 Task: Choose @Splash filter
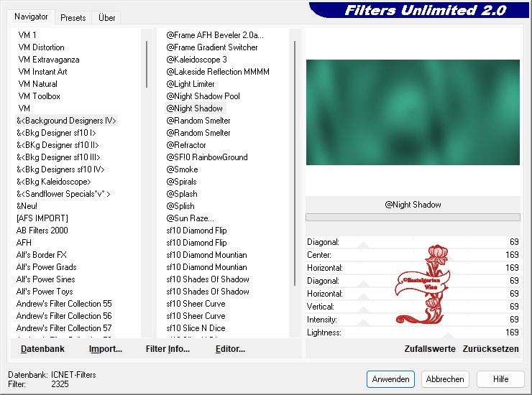182,194
